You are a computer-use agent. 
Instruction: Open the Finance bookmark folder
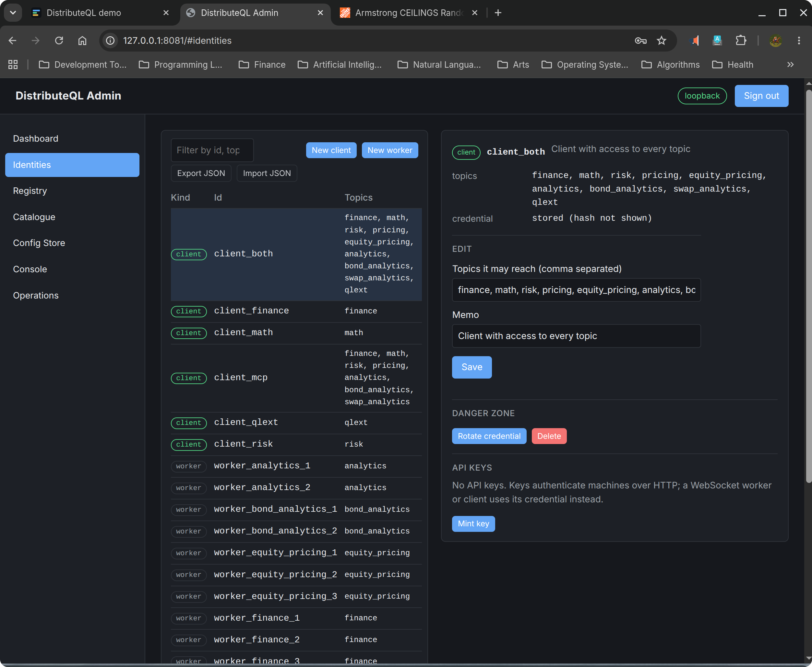(262, 64)
